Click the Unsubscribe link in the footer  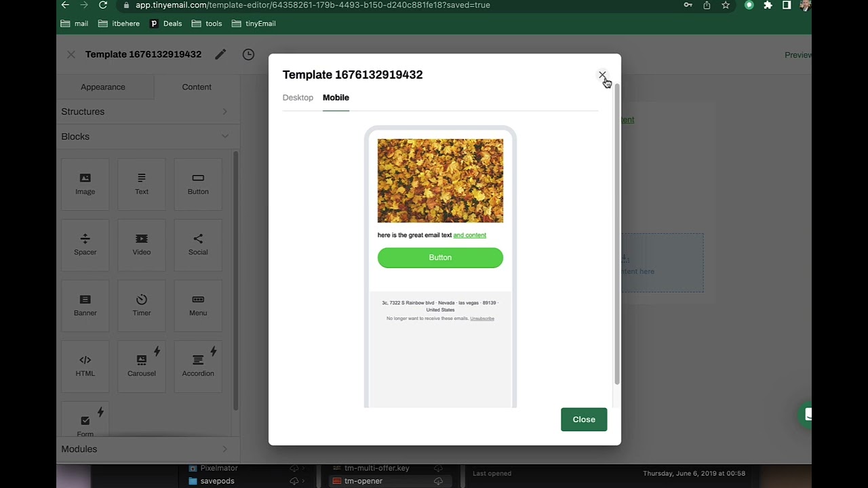(x=482, y=319)
